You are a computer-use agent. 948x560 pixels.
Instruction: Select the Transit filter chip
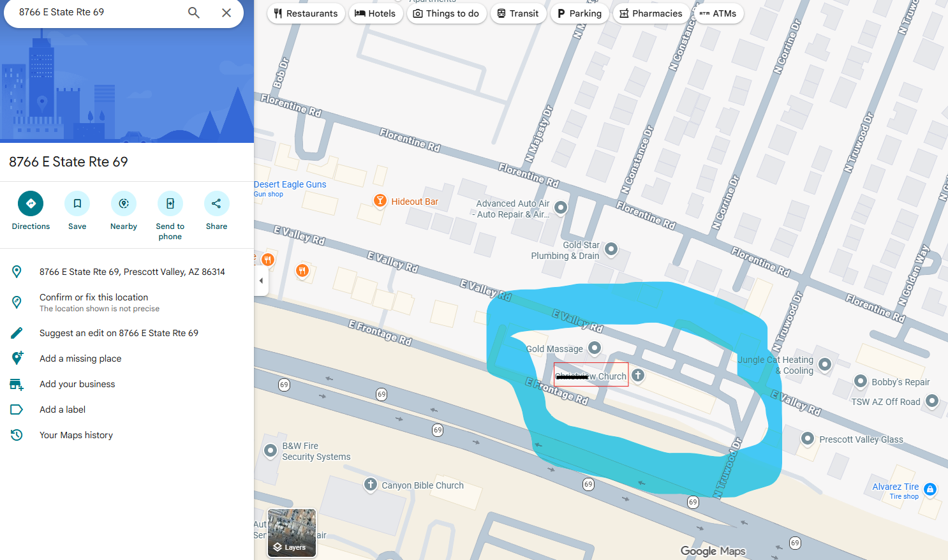click(x=518, y=13)
